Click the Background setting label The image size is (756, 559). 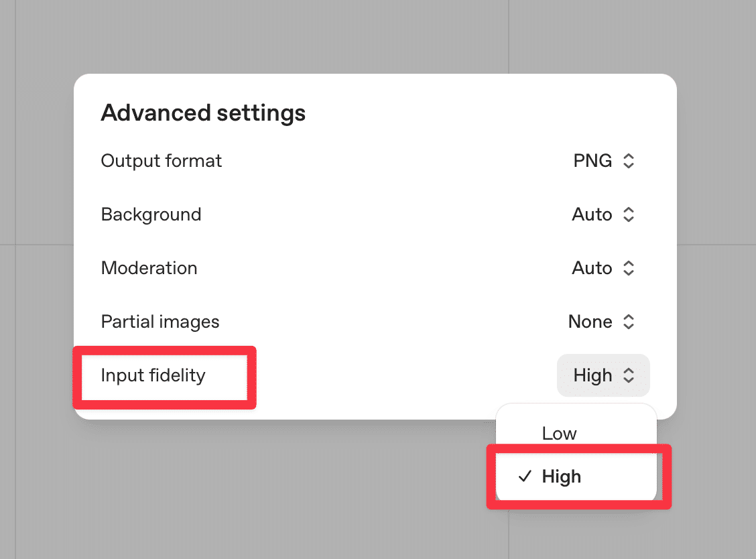coord(151,214)
